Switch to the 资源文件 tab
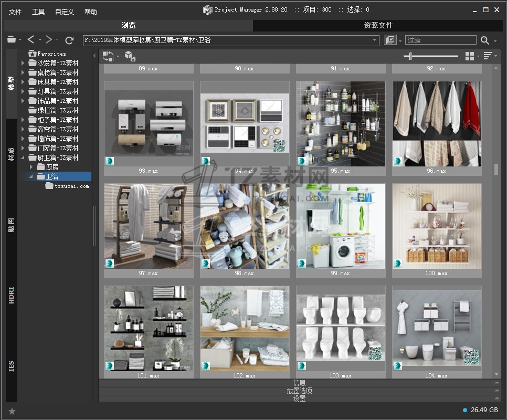507x420 pixels. point(378,25)
